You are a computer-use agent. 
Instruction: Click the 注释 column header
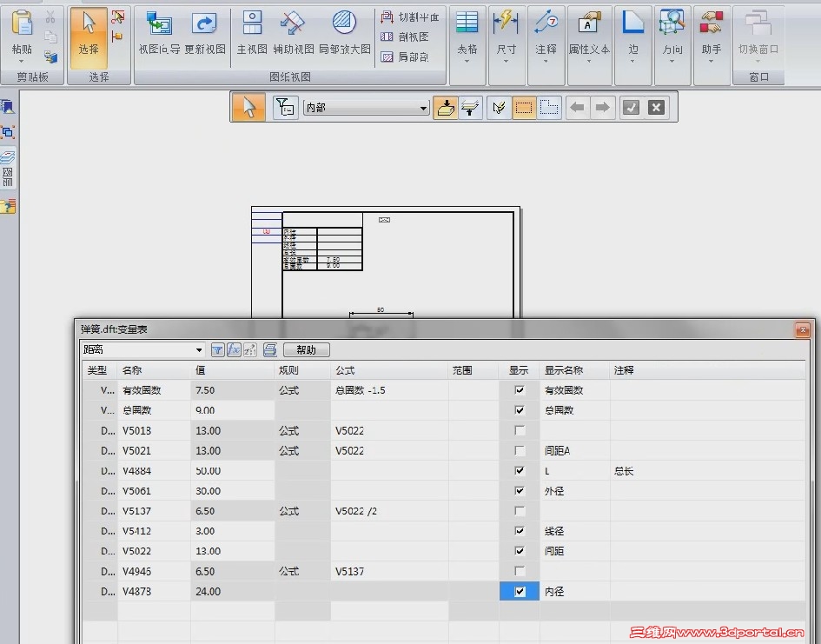707,370
